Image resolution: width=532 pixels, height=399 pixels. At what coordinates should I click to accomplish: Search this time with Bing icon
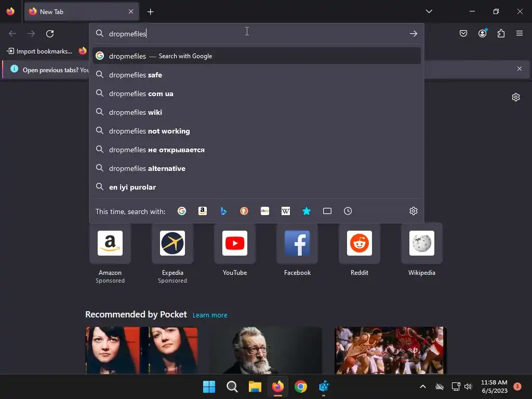(x=223, y=211)
